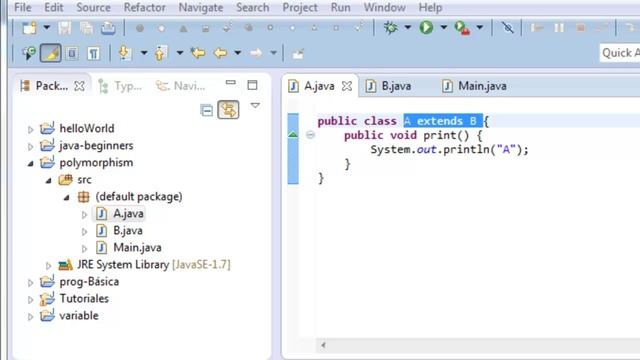The height and width of the screenshot is (360, 640).
Task: Toggle Mark Occurrences highlighter icon
Action: point(51,53)
